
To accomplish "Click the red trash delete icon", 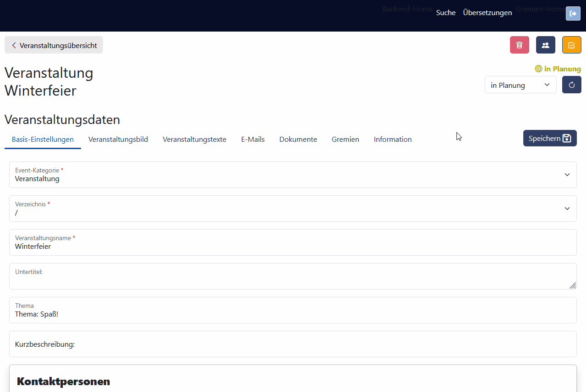I will 519,45.
